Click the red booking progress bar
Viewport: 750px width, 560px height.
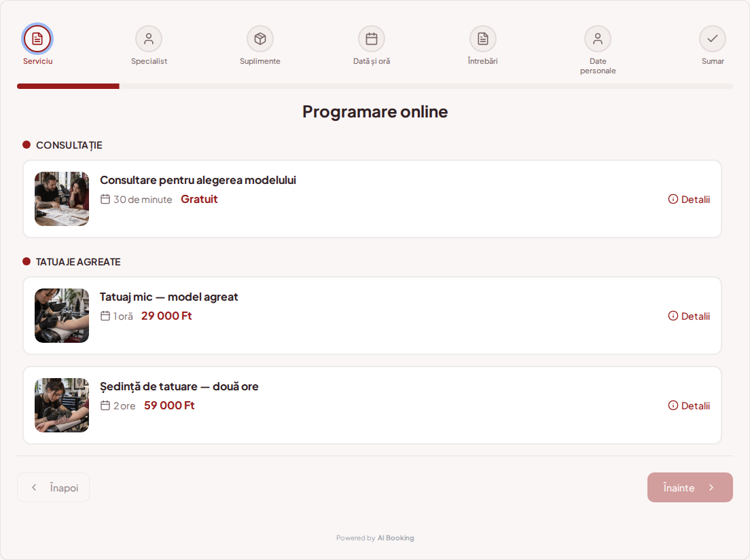pos(68,86)
